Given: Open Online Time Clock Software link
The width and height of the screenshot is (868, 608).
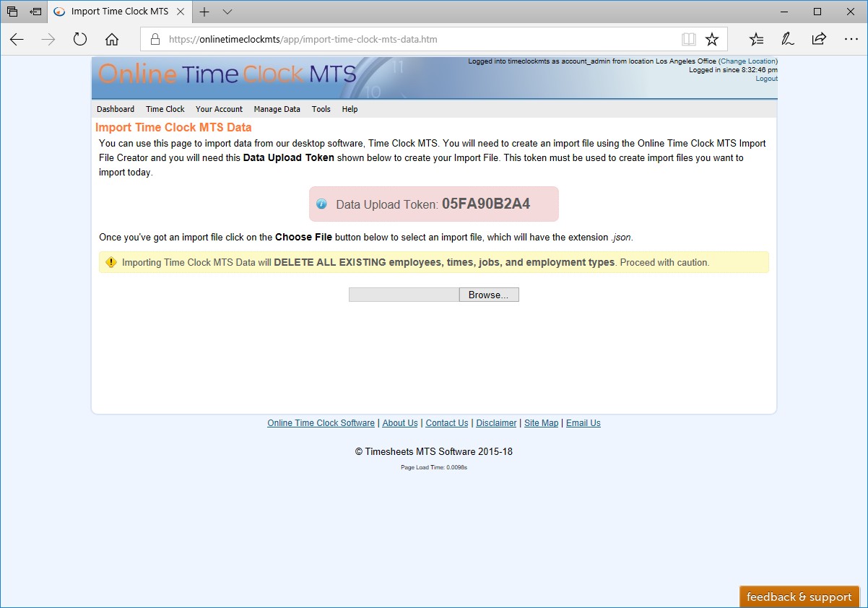Looking at the screenshot, I should [321, 423].
